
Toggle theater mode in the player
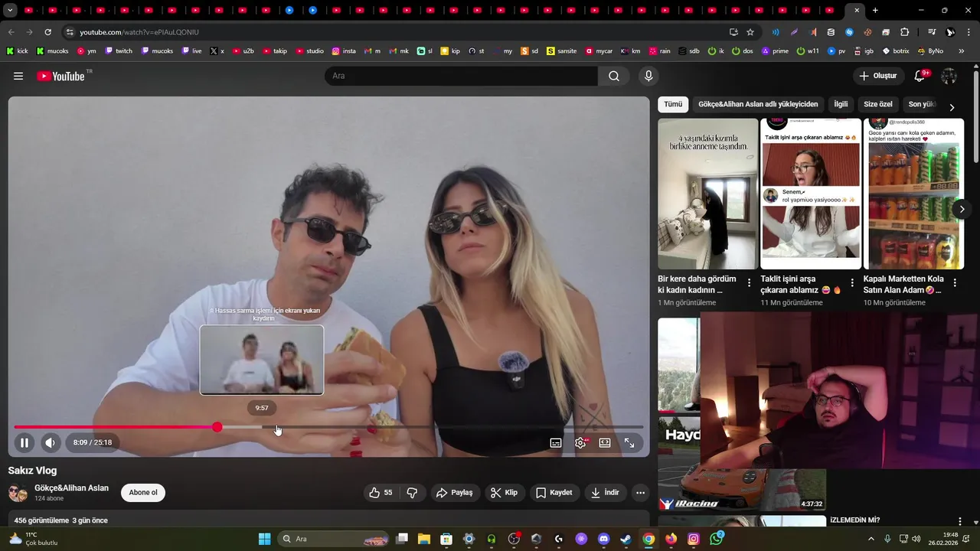[605, 442]
